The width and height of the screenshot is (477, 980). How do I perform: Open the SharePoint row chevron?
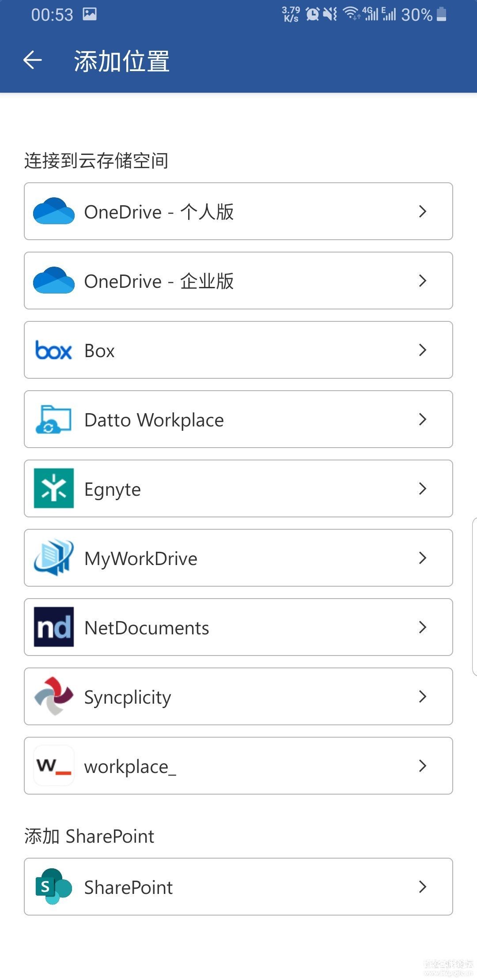[423, 887]
